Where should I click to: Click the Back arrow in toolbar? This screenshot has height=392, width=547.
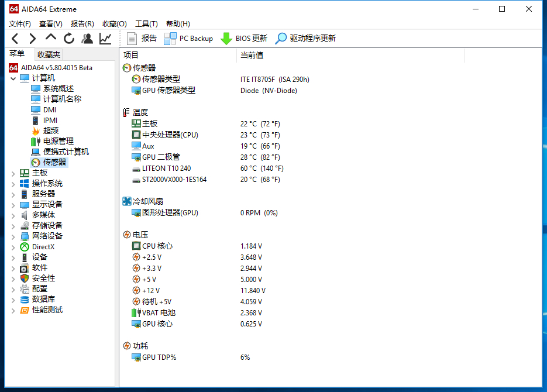tap(15, 39)
